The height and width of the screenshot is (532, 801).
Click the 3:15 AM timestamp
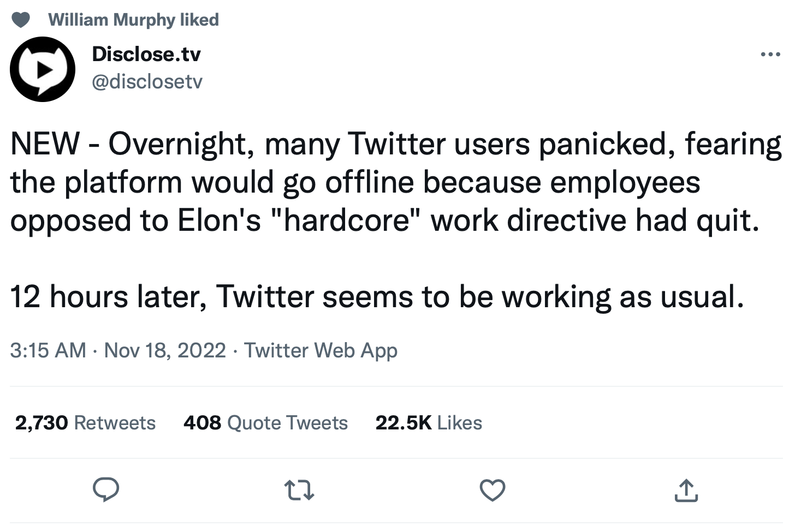pos(48,350)
